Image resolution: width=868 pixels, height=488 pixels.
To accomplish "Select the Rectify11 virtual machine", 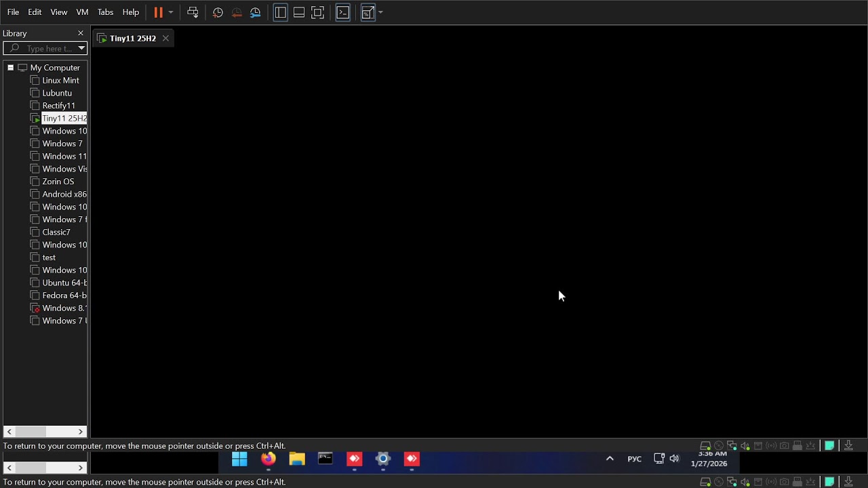I will pos(58,106).
